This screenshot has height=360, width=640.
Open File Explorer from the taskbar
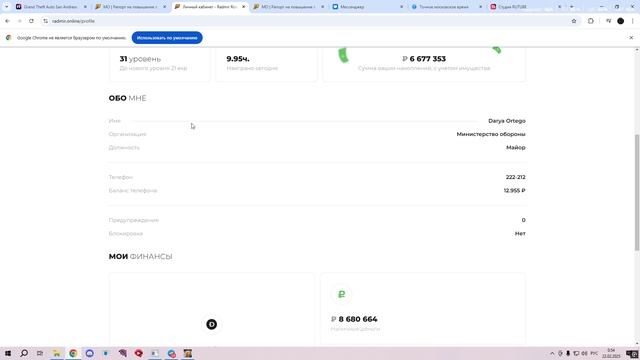click(57, 353)
